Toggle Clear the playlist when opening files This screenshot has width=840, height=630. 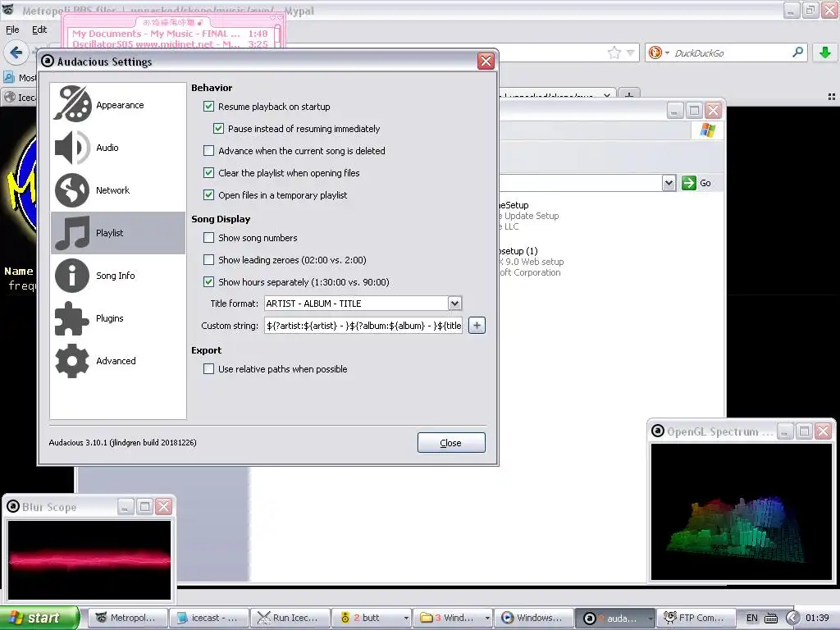(x=209, y=173)
